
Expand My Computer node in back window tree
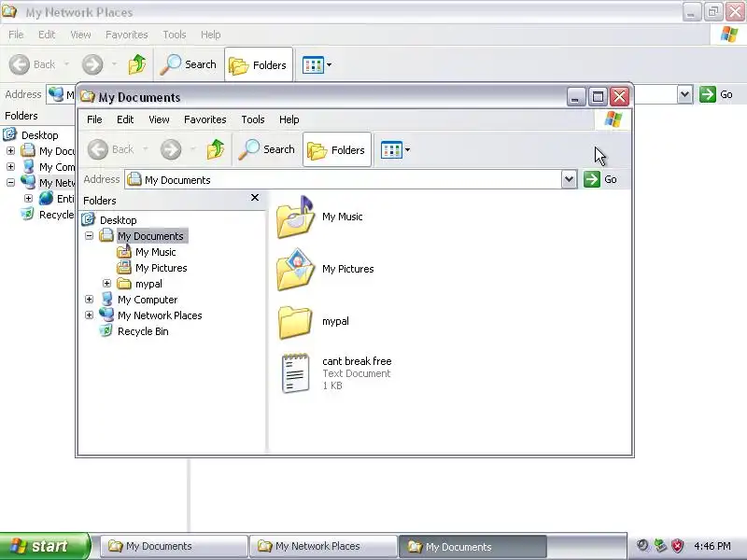click(x=10, y=167)
